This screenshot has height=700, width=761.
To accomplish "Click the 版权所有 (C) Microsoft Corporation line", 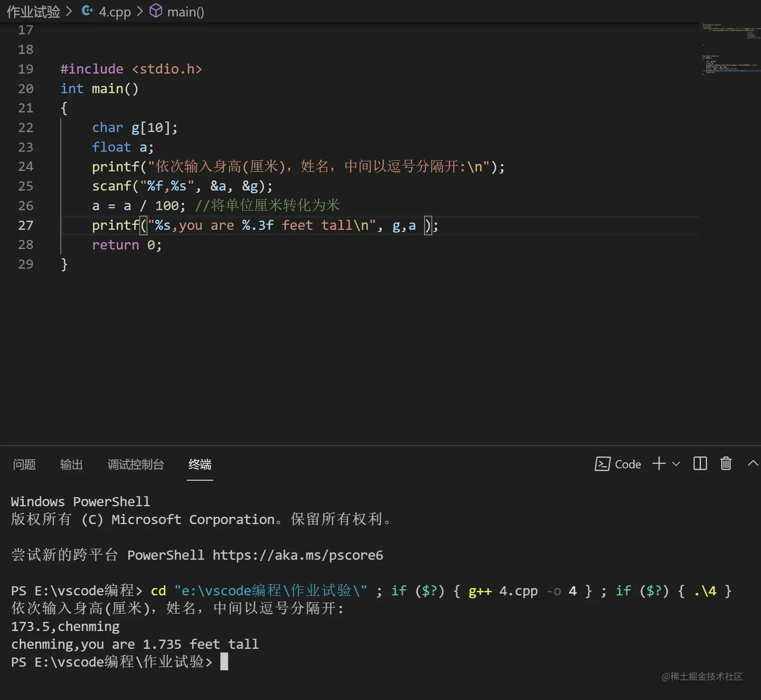I will tap(201, 519).
